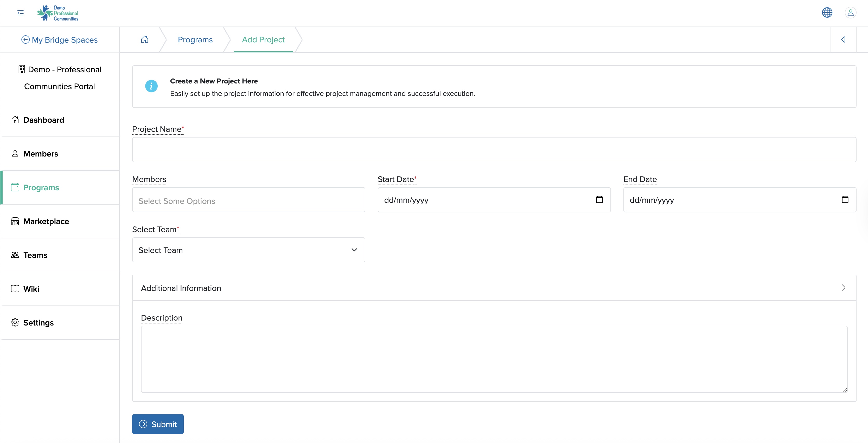Click the Start Date label

pos(397,179)
